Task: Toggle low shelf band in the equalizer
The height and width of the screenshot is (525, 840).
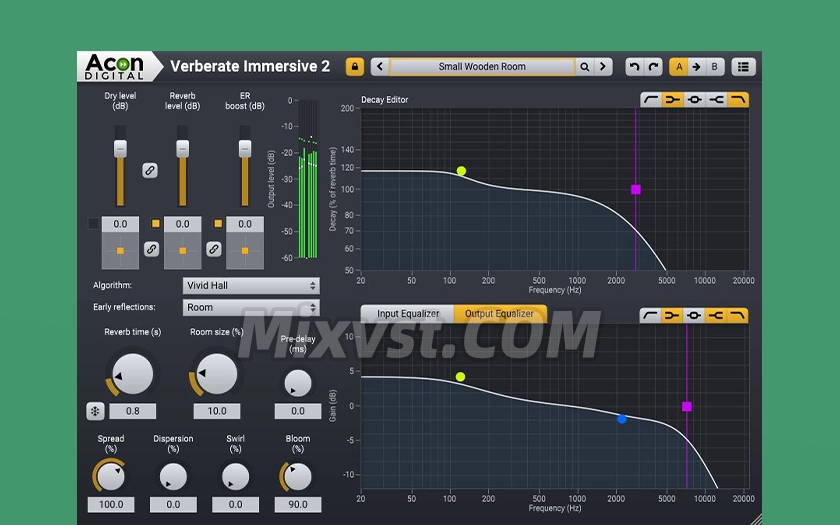Action: pos(672,316)
